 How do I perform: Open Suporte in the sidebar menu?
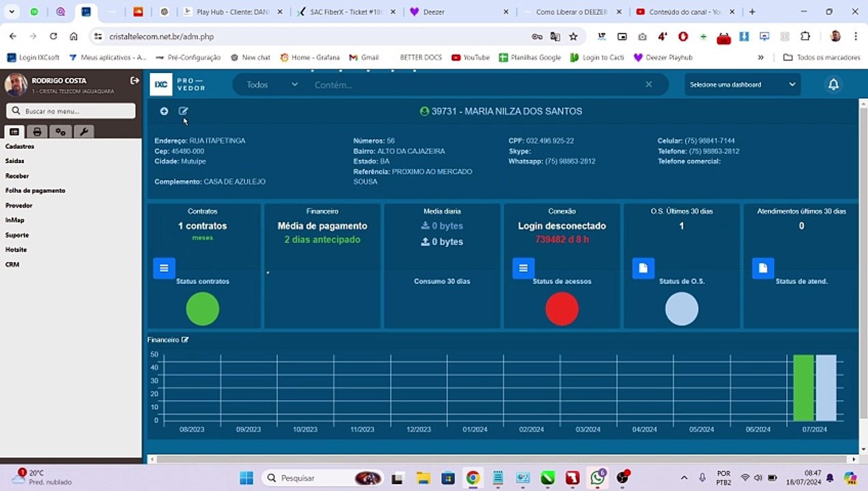[17, 235]
